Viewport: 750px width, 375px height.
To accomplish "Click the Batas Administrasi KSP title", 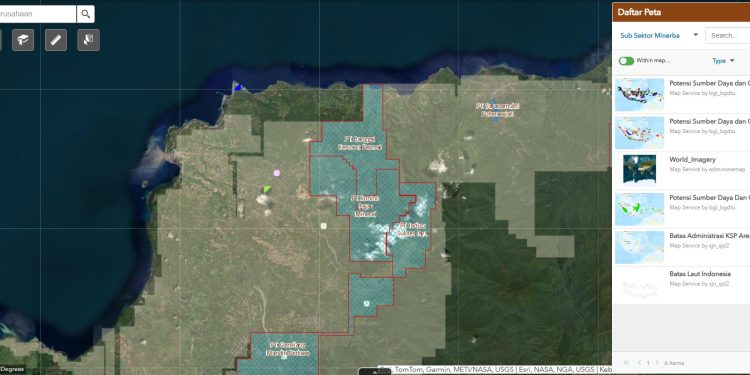I will pos(709,236).
